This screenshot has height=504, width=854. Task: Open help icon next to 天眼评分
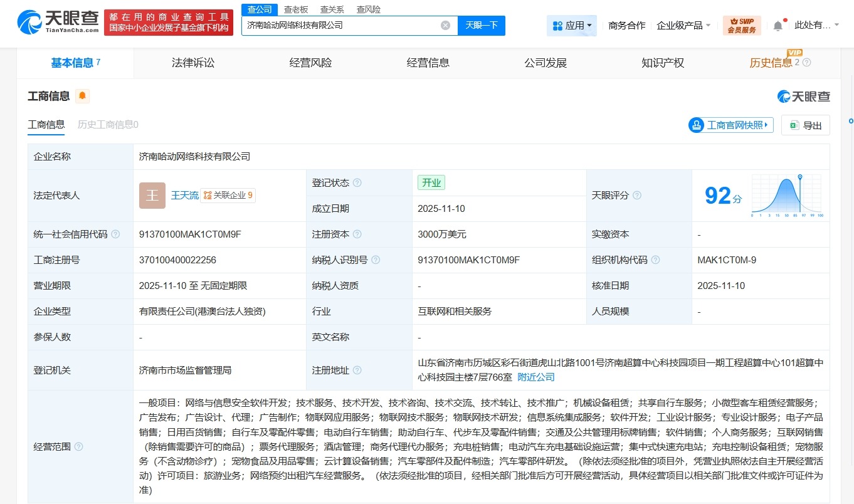(x=637, y=195)
